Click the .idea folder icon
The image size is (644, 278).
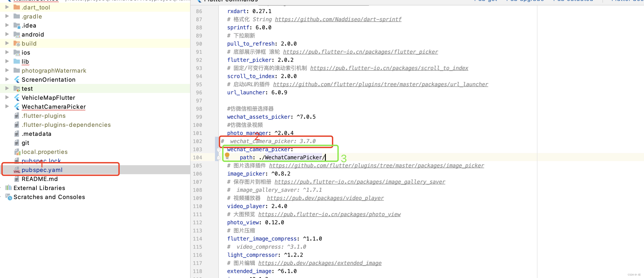16,25
